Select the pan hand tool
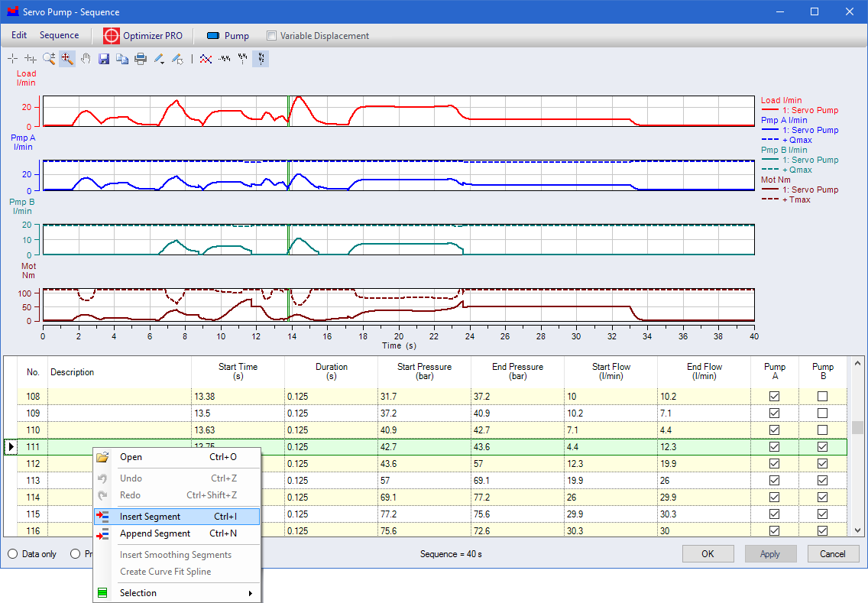The height and width of the screenshot is (603, 868). [x=86, y=59]
